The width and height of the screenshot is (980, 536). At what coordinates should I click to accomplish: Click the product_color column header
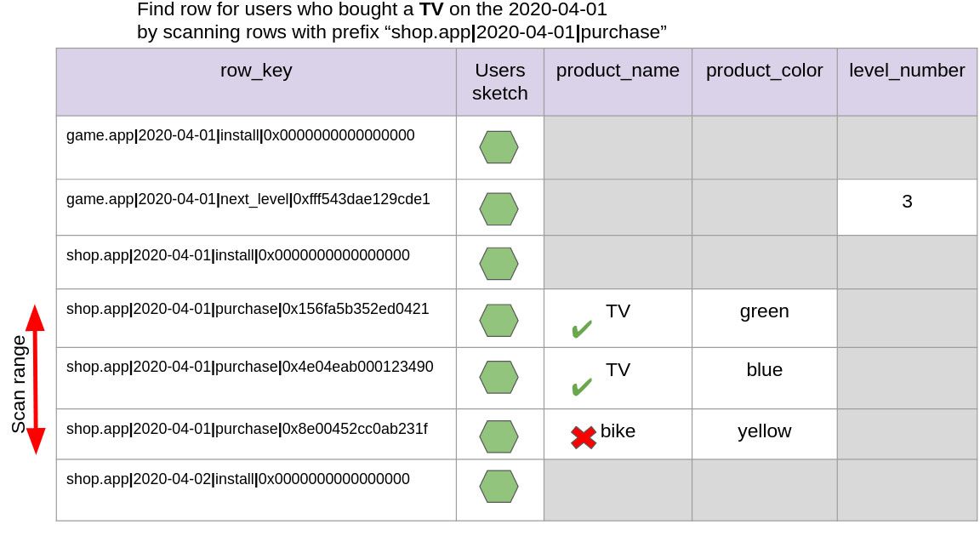765,82
